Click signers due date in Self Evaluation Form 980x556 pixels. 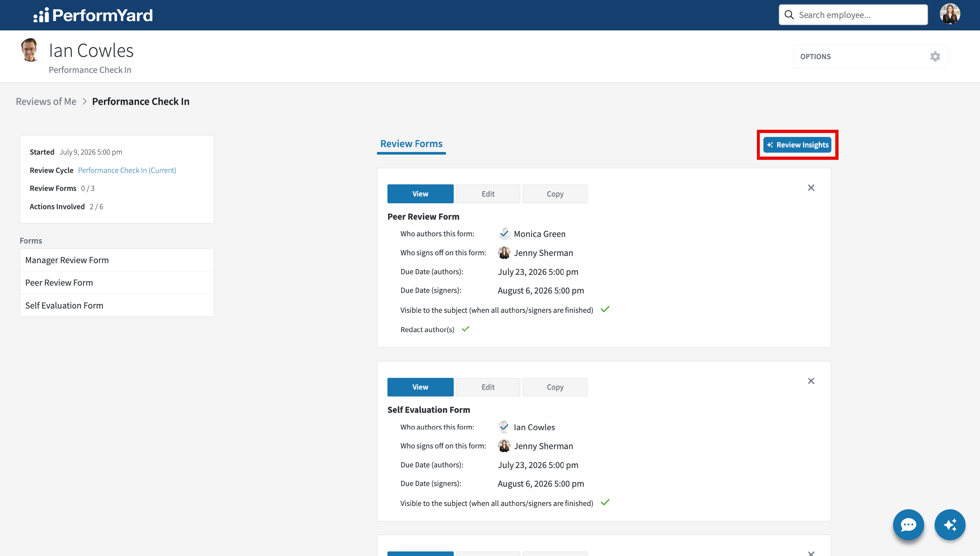541,484
